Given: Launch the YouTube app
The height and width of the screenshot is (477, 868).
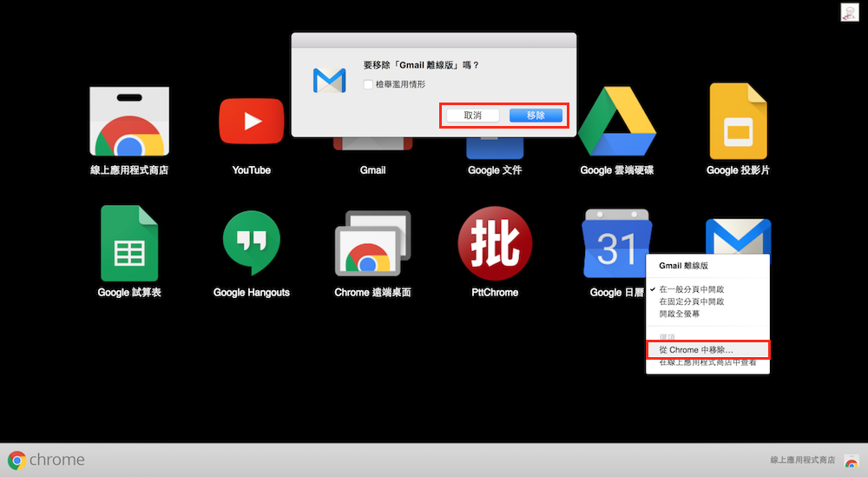Looking at the screenshot, I should coord(252,122).
